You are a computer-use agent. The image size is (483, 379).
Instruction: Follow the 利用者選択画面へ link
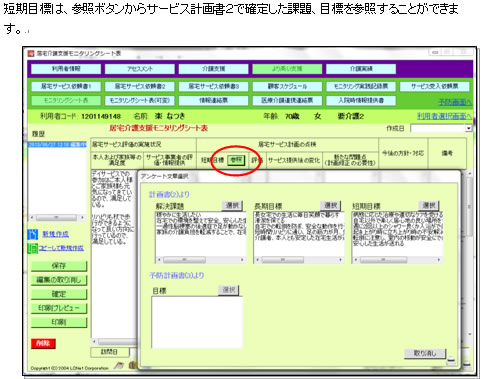point(444,116)
